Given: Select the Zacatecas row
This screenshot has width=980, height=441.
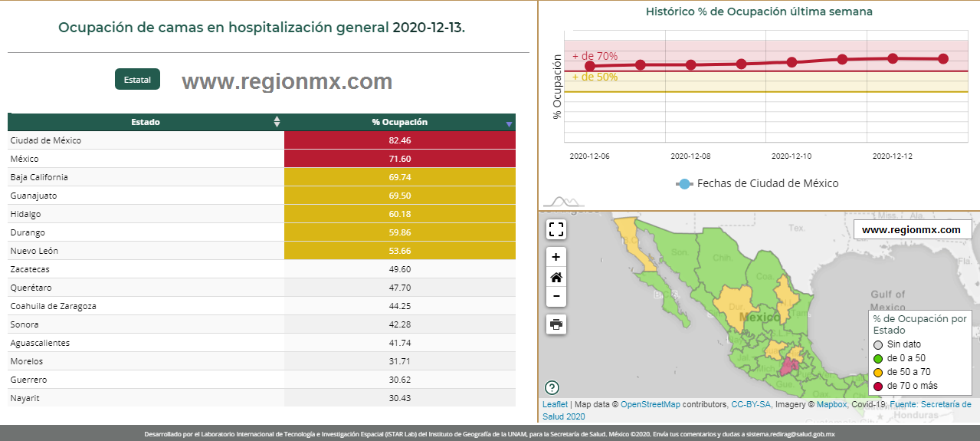Looking at the screenshot, I should [261, 269].
